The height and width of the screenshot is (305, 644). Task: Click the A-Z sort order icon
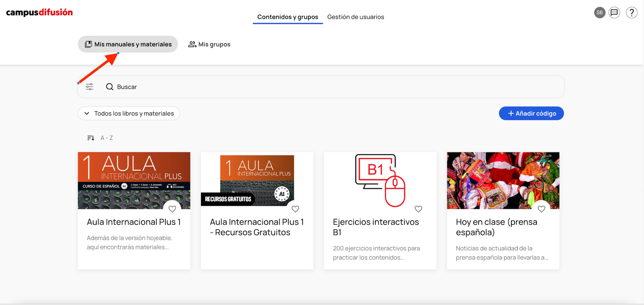(x=91, y=138)
